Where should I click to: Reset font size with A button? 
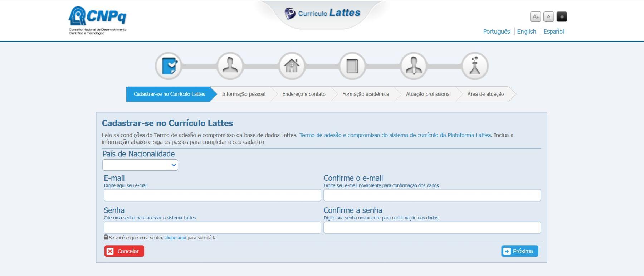pos(548,17)
